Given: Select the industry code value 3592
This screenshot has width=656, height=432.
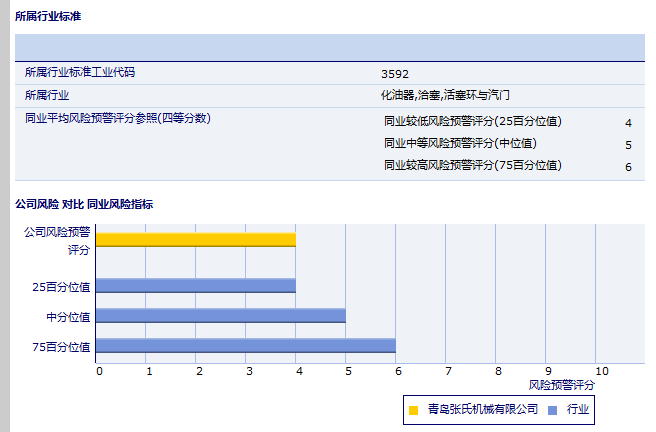Looking at the screenshot, I should (x=395, y=74).
